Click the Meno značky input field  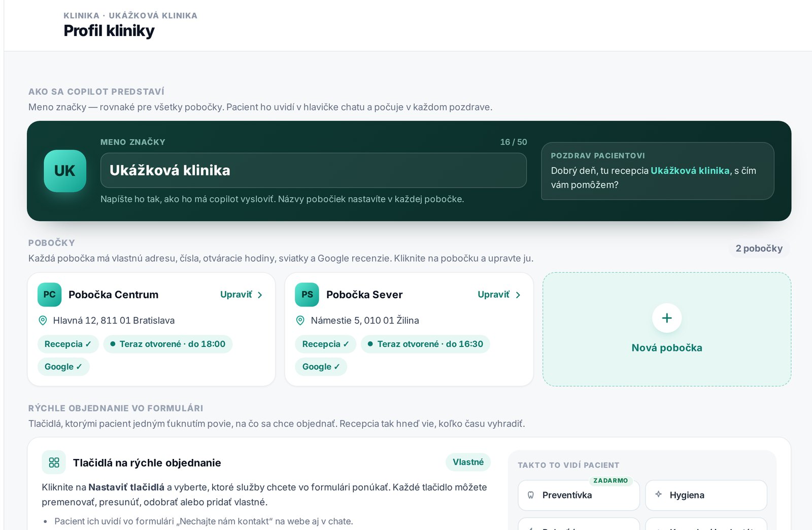[x=314, y=170]
